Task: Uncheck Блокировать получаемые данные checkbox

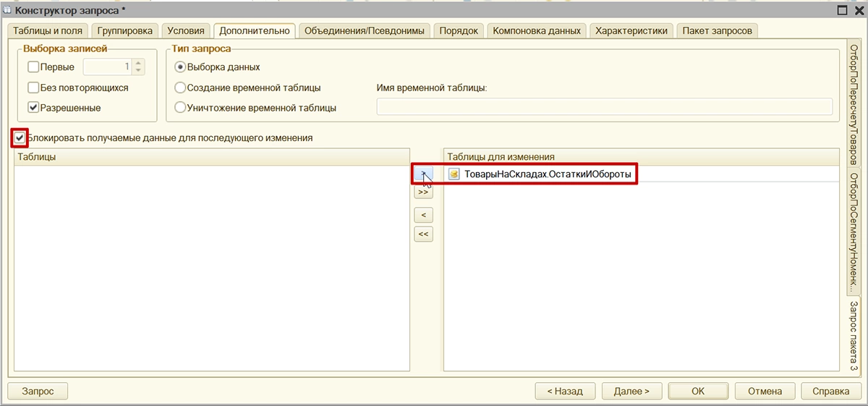Action: 20,138
